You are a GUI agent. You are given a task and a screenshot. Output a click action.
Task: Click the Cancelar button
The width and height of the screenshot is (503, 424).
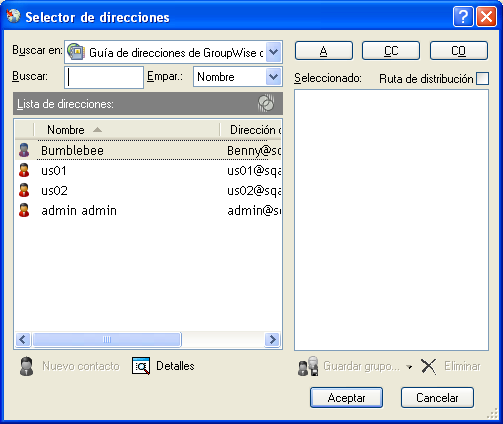(x=437, y=397)
